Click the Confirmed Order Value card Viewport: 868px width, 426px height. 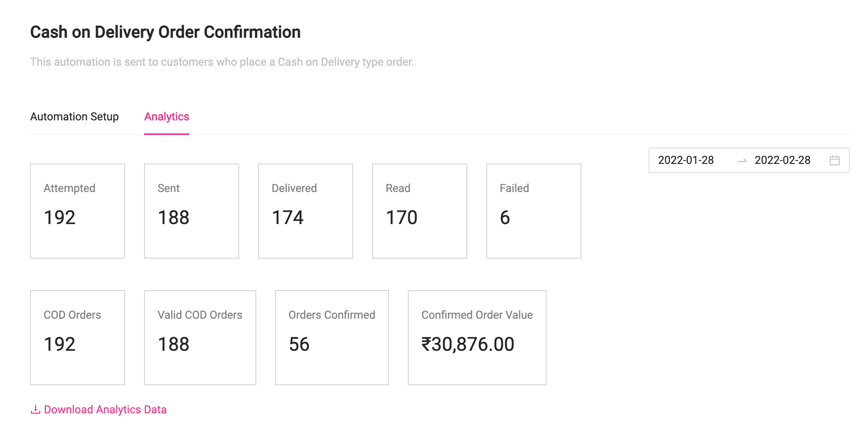click(477, 338)
